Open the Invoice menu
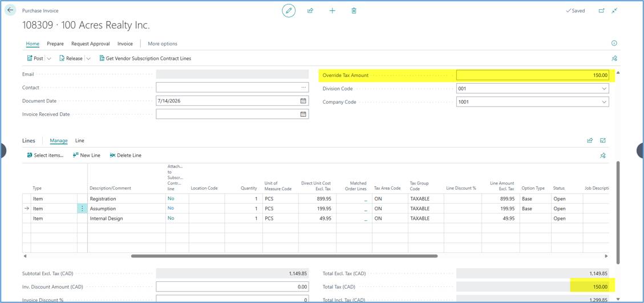The height and width of the screenshot is (303, 644). pyautogui.click(x=125, y=43)
